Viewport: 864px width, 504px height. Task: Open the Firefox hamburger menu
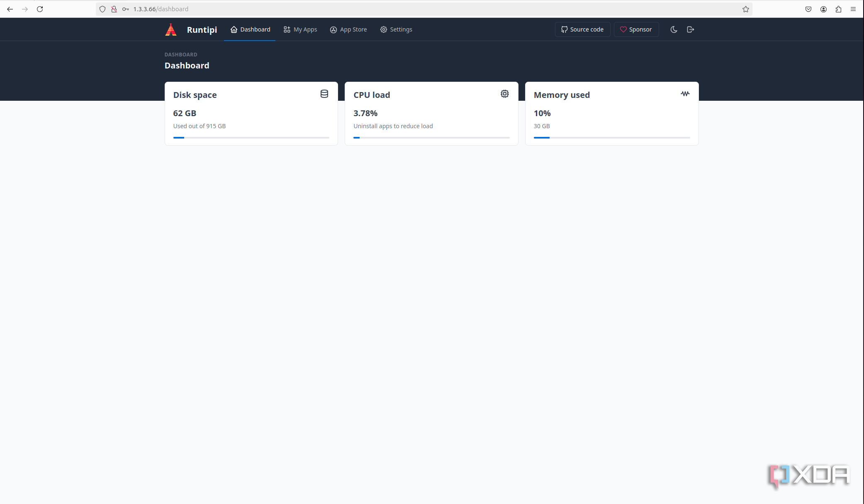[x=853, y=9]
